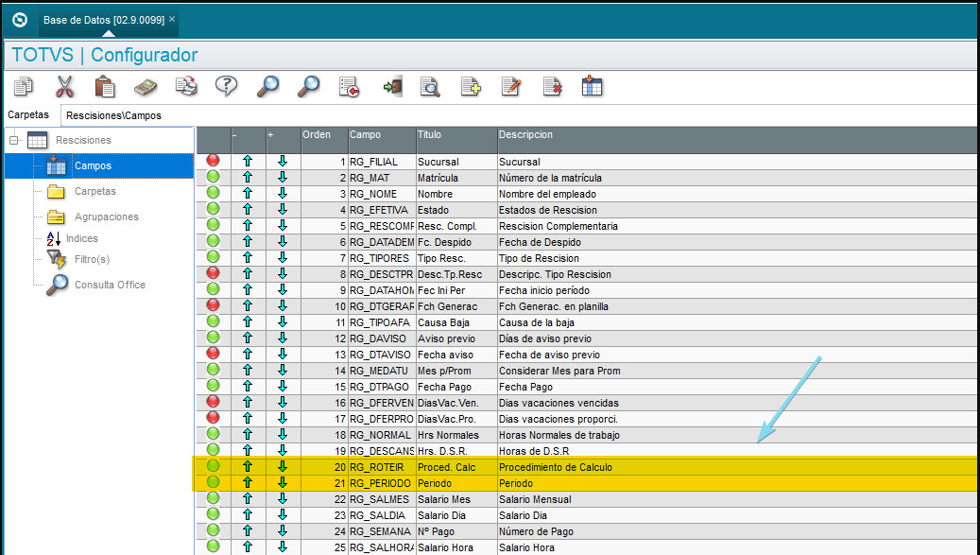Viewport: 980px width, 555px height.
Task: Select the RG_PERIODO field cell
Action: (382, 483)
